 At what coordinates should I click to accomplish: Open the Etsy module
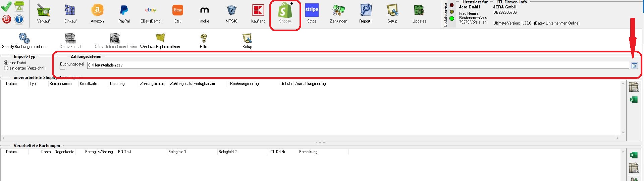[178, 13]
